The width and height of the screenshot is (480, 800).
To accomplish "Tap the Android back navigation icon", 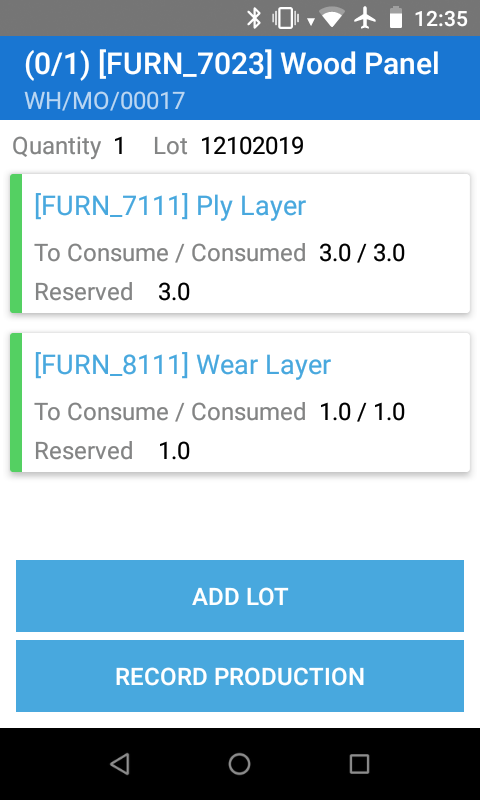I will [120, 764].
